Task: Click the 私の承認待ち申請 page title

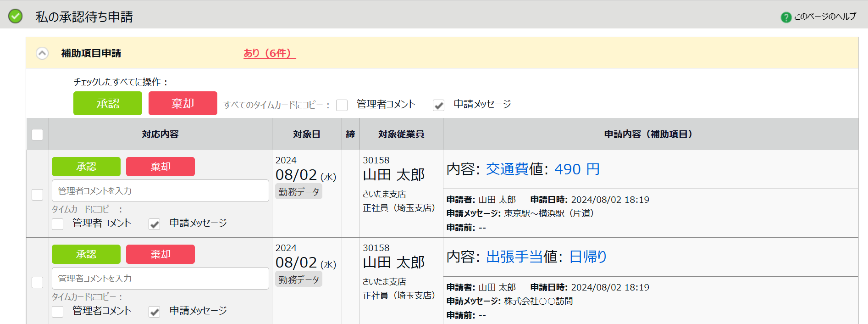Action: [84, 17]
